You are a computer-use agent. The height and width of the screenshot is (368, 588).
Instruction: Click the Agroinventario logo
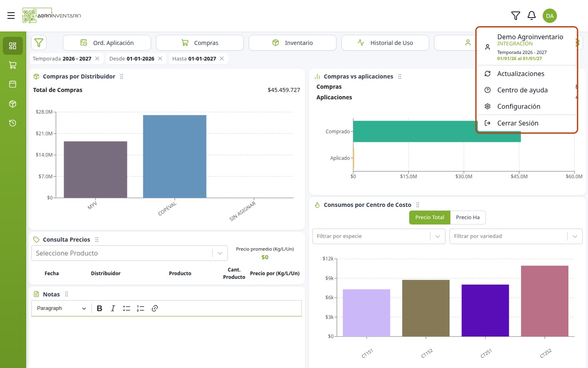(52, 16)
